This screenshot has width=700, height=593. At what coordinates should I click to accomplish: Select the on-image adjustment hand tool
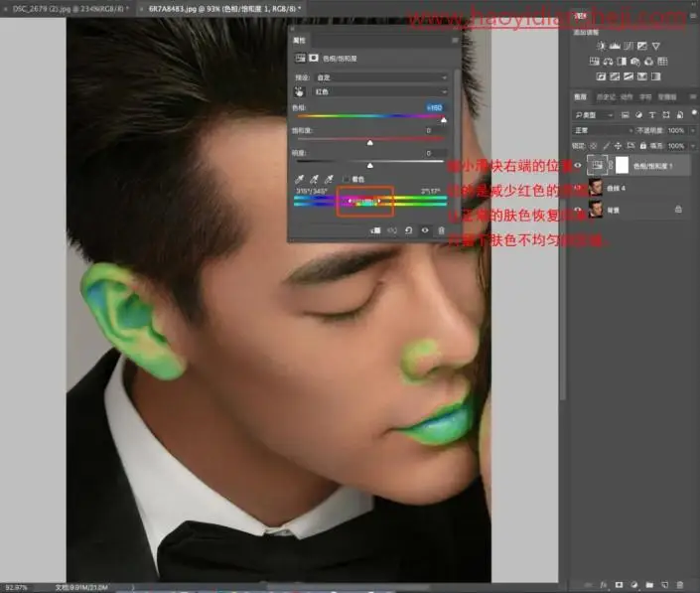pyautogui.click(x=299, y=91)
